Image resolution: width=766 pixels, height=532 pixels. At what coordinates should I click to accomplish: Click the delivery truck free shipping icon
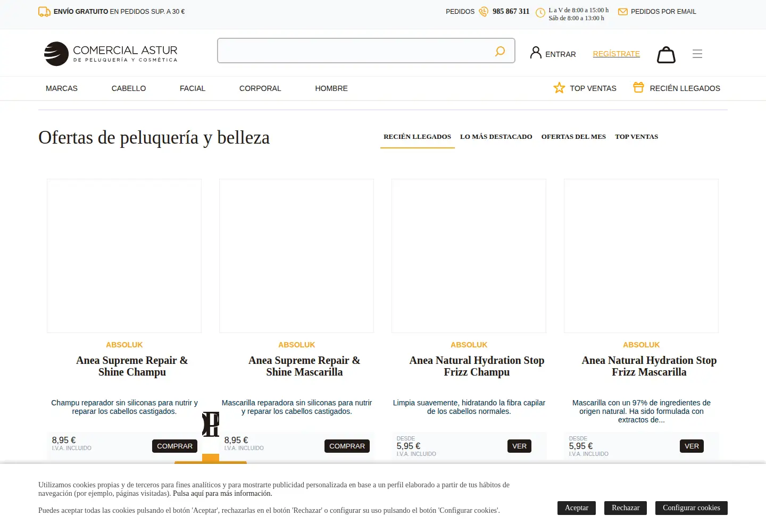[45, 11]
